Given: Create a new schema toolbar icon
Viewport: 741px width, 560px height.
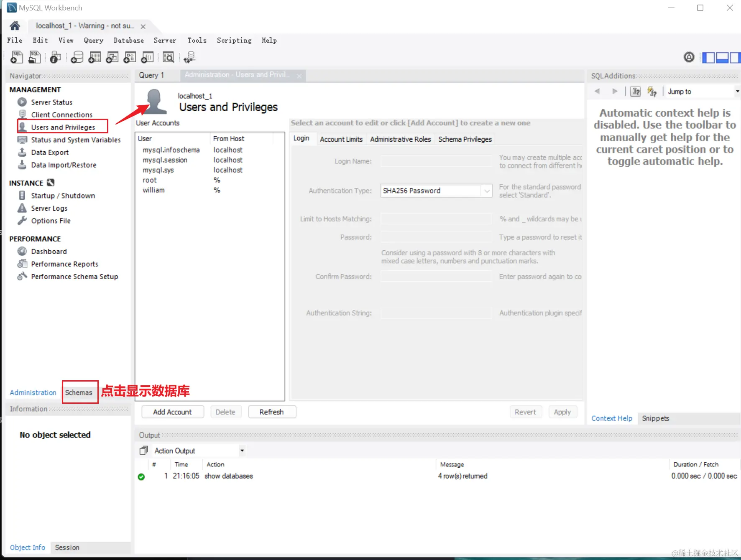Looking at the screenshot, I should [x=77, y=57].
